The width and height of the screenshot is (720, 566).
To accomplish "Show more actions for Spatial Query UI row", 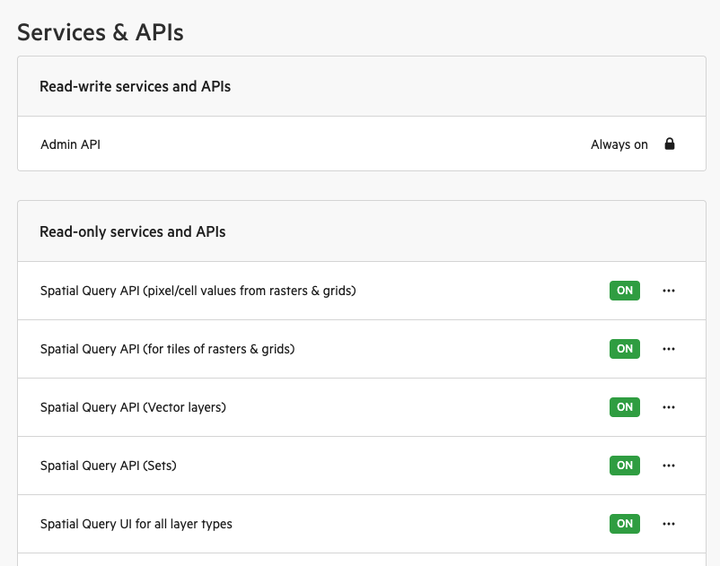I will click(x=669, y=523).
